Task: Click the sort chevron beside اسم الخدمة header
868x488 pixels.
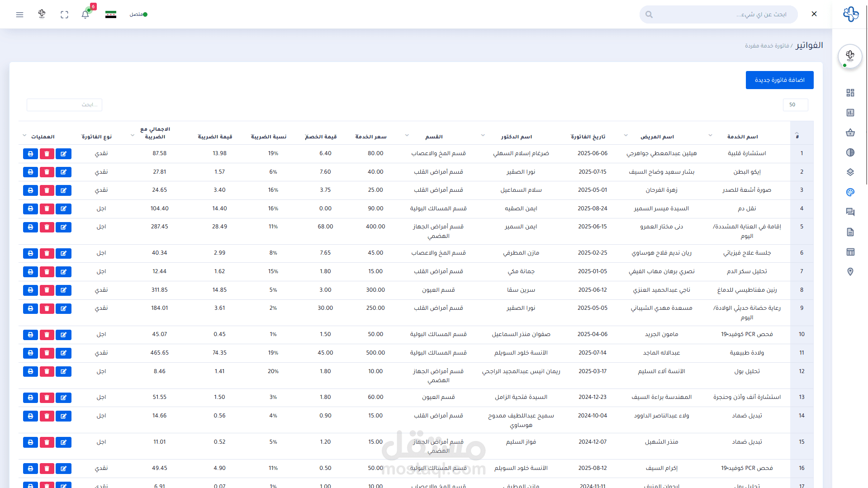Action: point(710,135)
